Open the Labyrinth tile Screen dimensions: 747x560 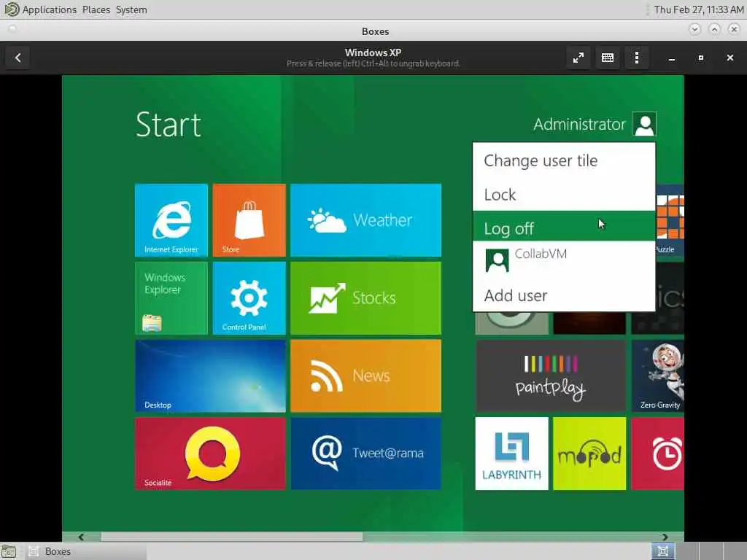coord(511,454)
